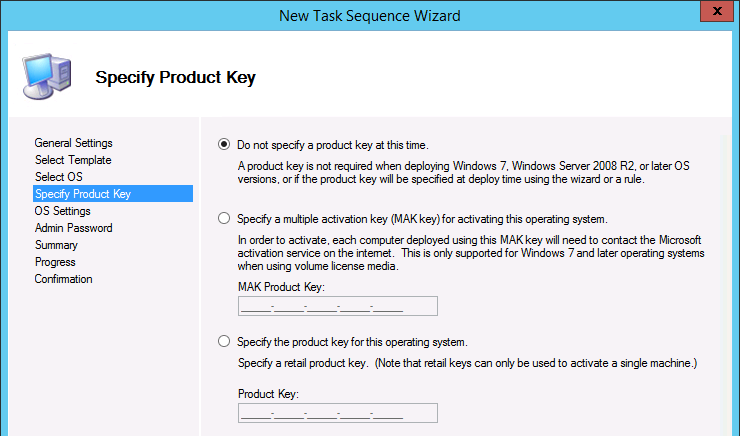Select 'Specify the product key for this operating system'
Viewport: 740px width, 436px height.
click(224, 341)
